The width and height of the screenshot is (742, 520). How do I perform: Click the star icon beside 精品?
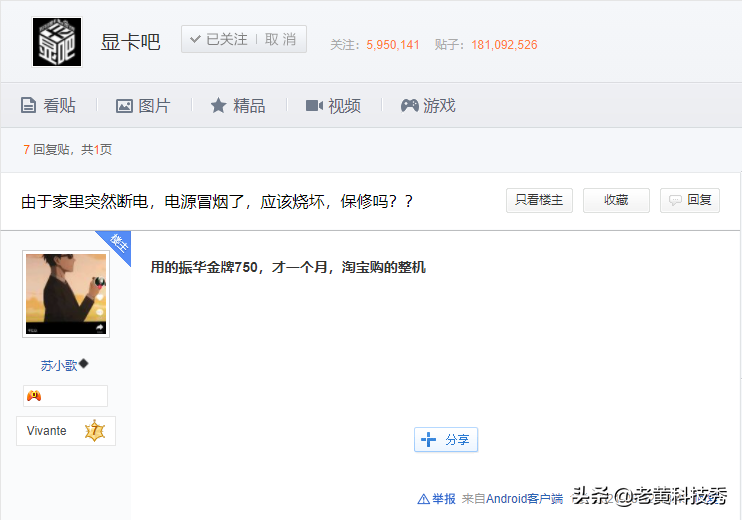pyautogui.click(x=218, y=105)
